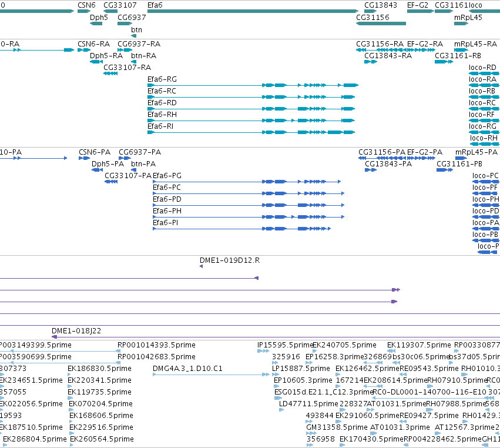Click the EF-G2 gene label

click(x=418, y=5)
